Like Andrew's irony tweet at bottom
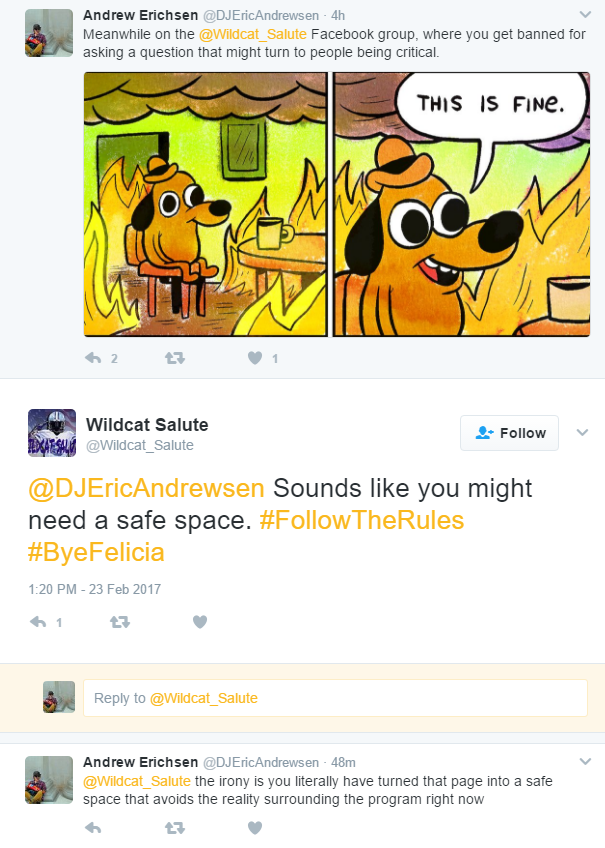 pos(255,827)
